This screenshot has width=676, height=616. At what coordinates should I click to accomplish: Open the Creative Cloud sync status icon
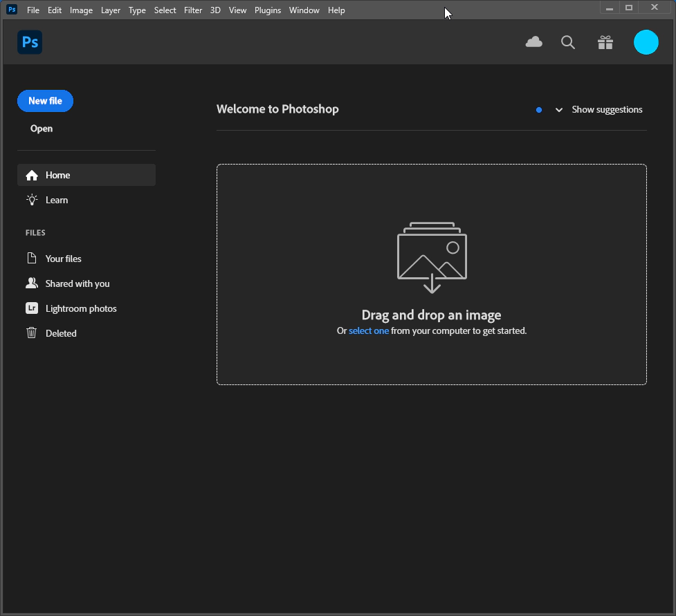click(533, 42)
